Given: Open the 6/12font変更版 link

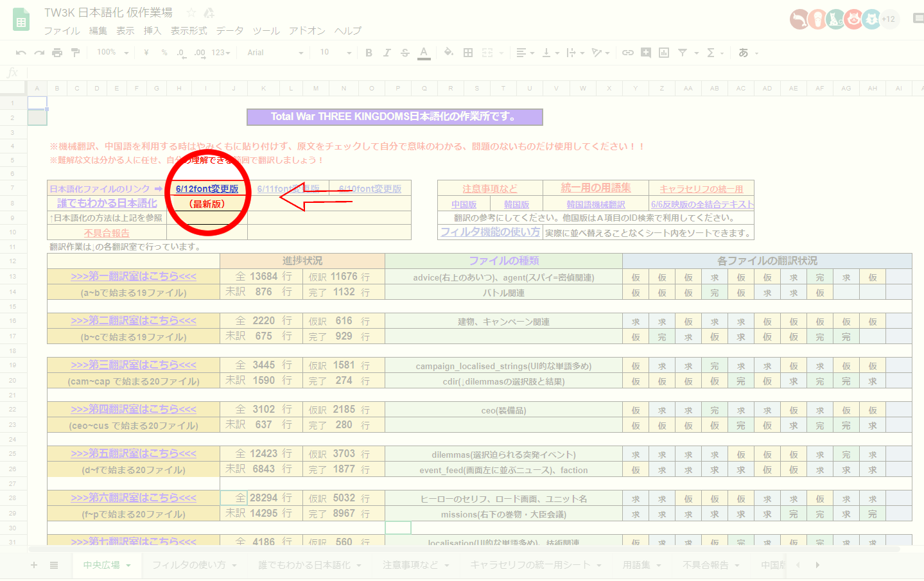Looking at the screenshot, I should [207, 189].
